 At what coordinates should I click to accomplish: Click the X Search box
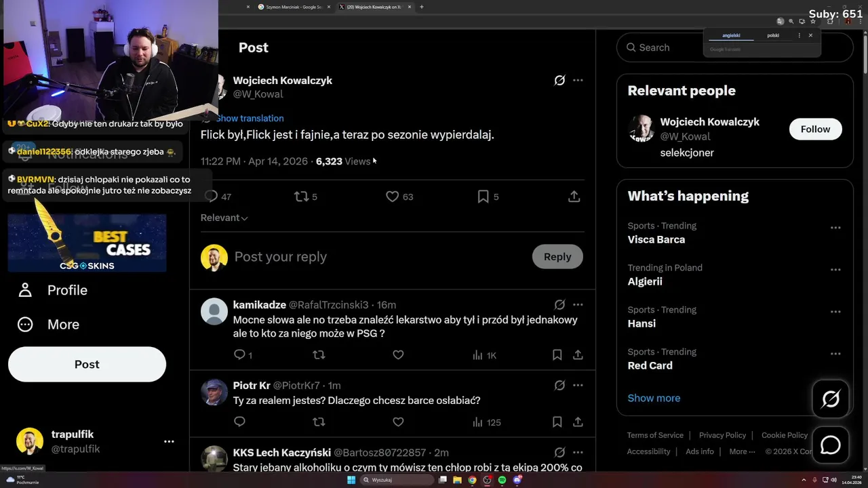click(x=734, y=47)
